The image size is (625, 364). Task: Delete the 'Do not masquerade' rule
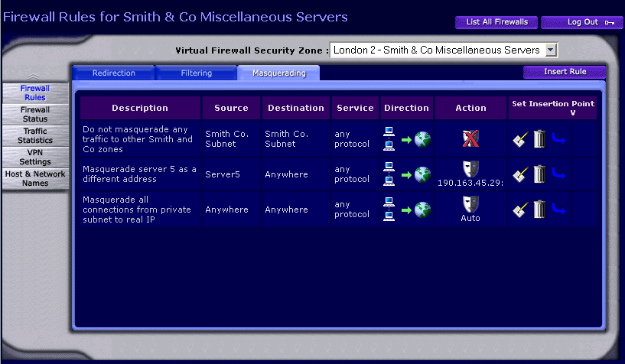539,139
